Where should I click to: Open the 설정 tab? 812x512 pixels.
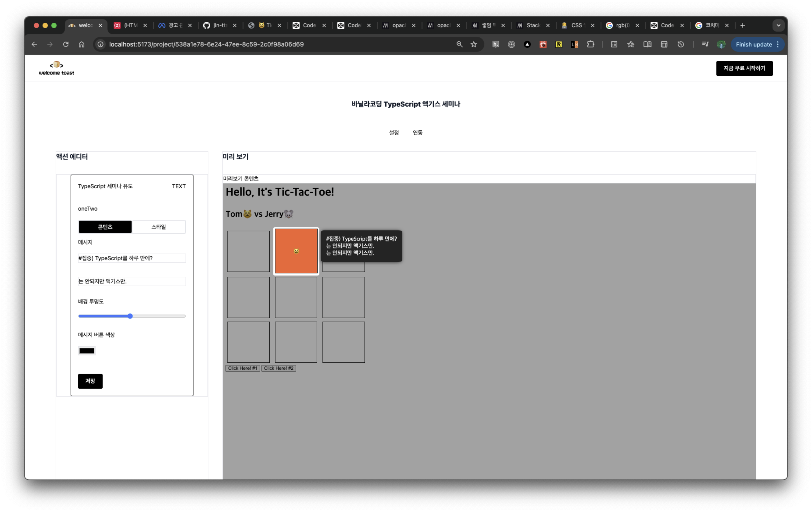point(394,132)
